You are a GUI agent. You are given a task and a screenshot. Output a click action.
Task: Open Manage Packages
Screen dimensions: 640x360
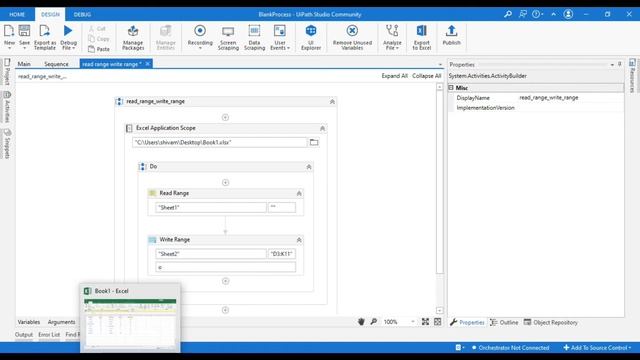click(133, 37)
